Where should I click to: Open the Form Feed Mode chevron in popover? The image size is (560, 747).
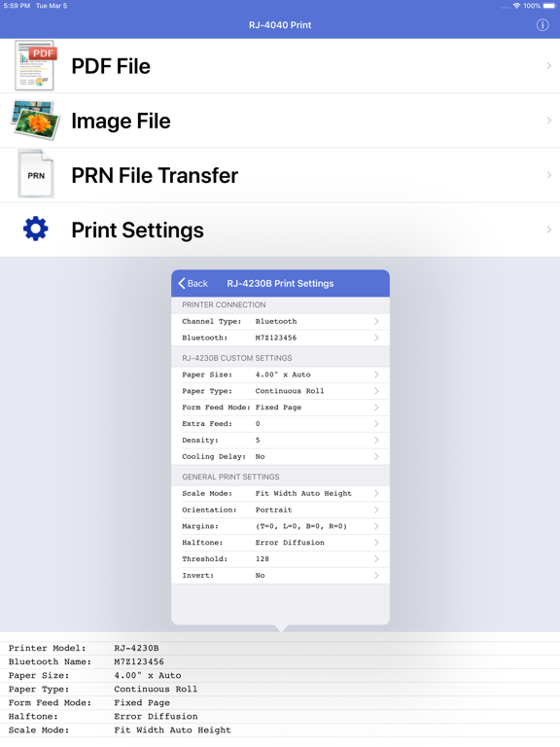click(x=376, y=408)
